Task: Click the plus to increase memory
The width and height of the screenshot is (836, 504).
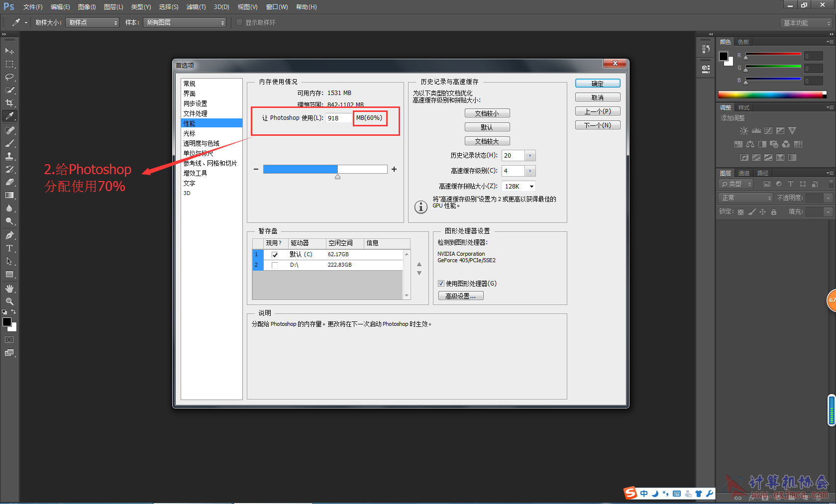Action: (x=394, y=169)
